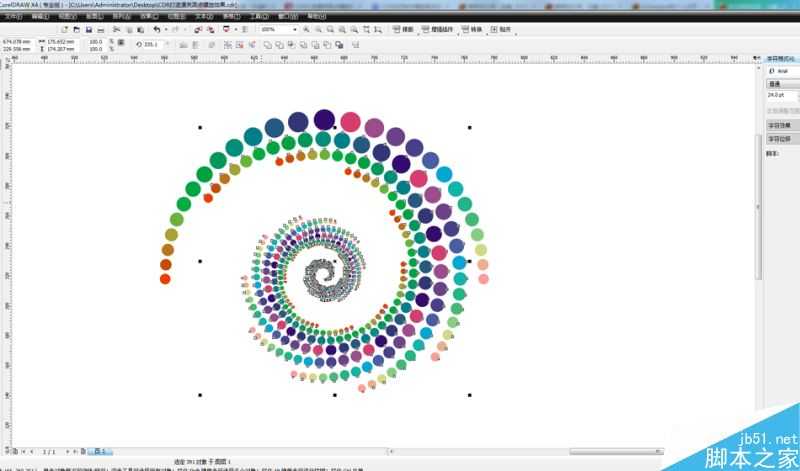The width and height of the screenshot is (800, 471).
Task: Click the Cut (scissors) icon
Action: tap(116, 30)
